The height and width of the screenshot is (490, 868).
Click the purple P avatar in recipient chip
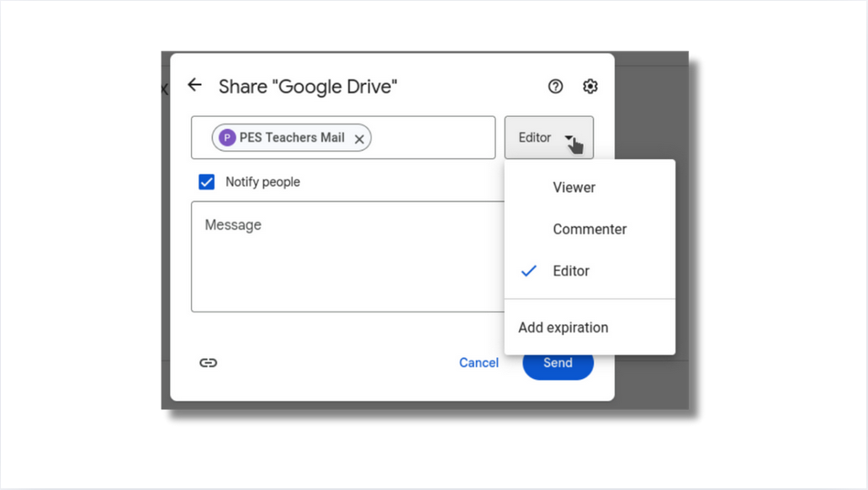pos(227,137)
